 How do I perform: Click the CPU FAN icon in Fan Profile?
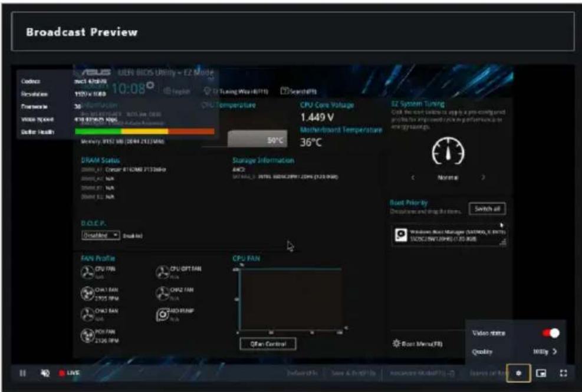coord(88,272)
